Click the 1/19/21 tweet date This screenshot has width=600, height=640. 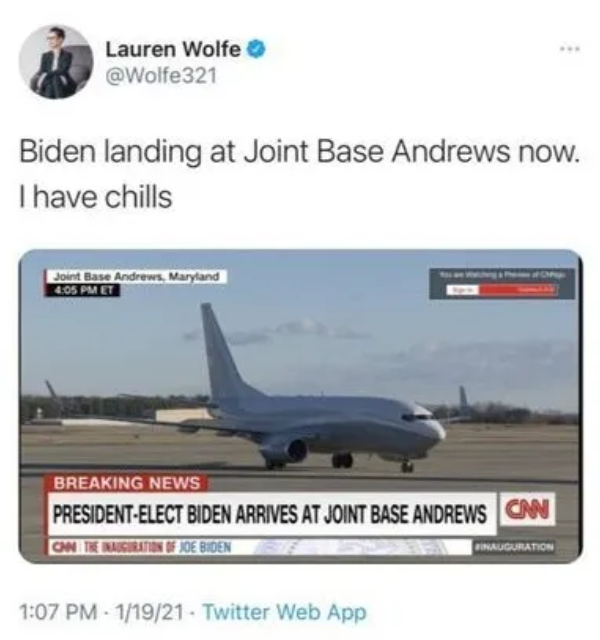150,612
